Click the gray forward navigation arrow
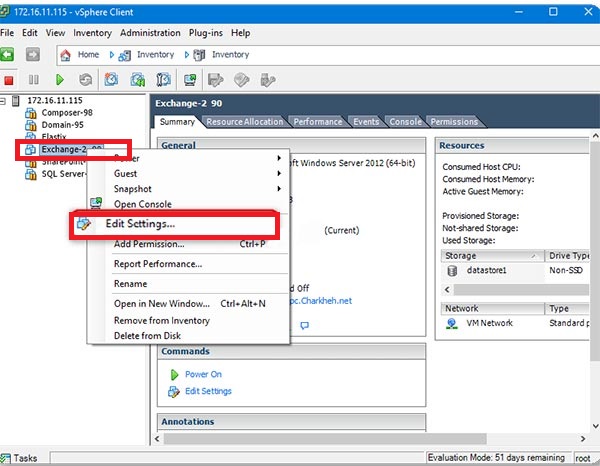This screenshot has width=600, height=466. pyautogui.click(x=33, y=55)
